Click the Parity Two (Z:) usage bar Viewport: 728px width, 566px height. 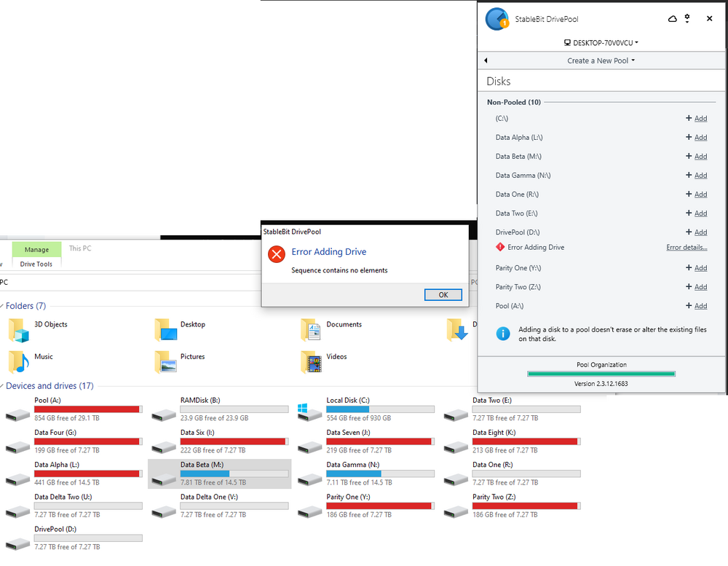click(526, 506)
